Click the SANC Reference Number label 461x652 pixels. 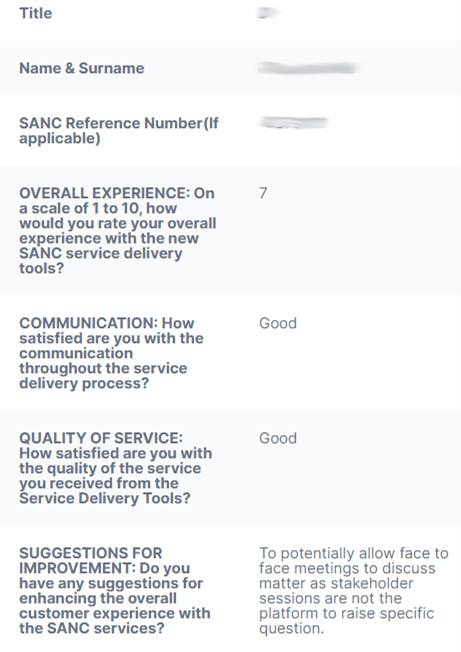[118, 131]
